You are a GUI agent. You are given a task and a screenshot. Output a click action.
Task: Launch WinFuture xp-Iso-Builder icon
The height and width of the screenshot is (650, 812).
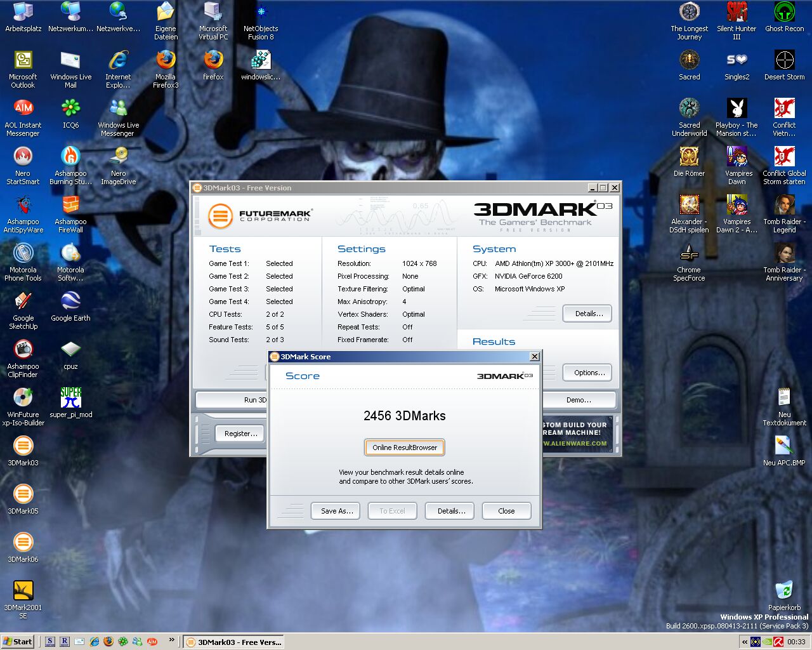pyautogui.click(x=23, y=406)
